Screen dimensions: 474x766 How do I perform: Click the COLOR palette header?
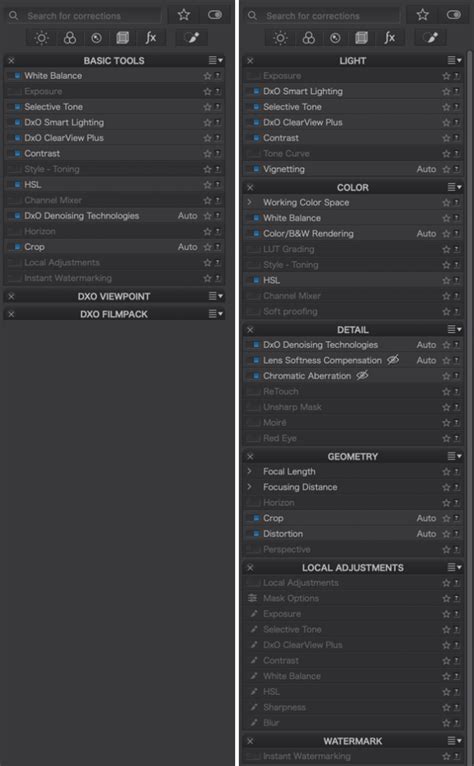click(353, 188)
